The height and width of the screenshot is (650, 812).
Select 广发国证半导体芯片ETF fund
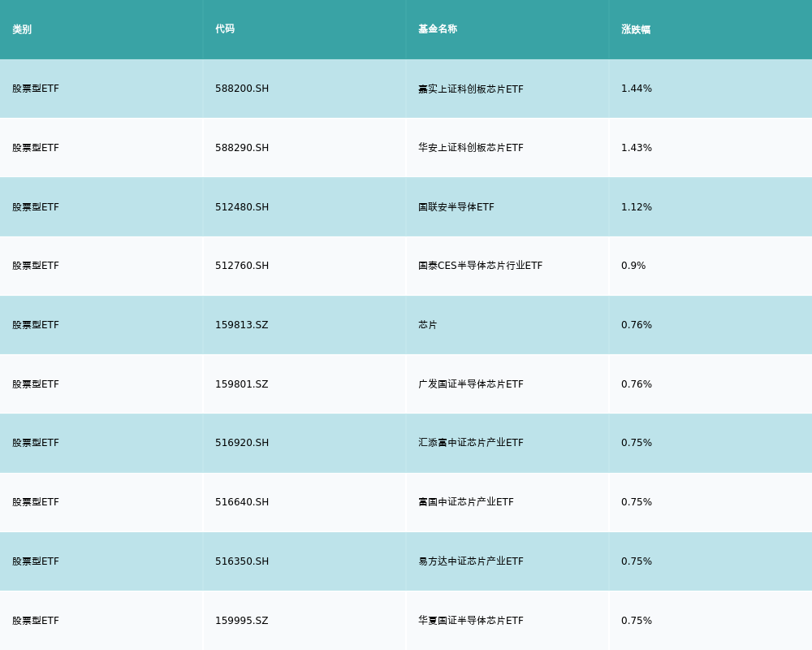click(471, 384)
